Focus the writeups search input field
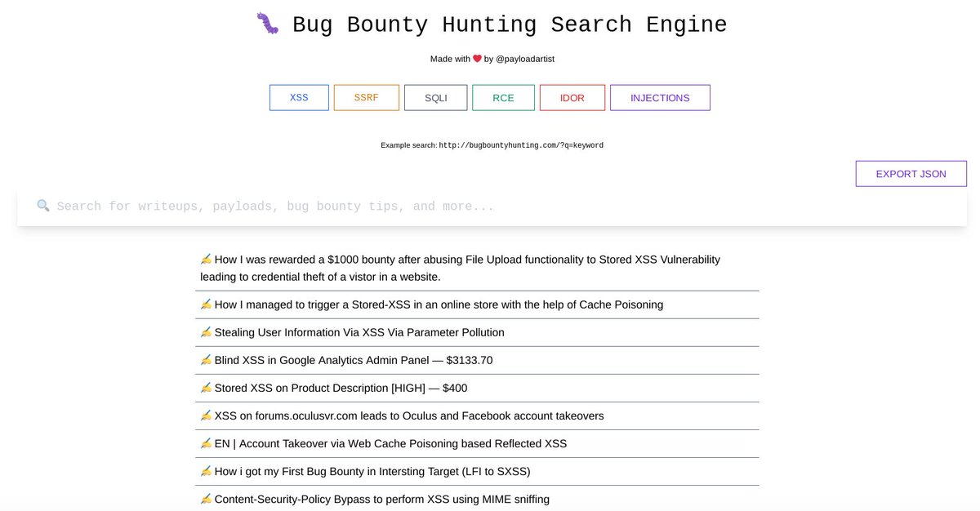The width and height of the screenshot is (980, 511). tap(492, 207)
